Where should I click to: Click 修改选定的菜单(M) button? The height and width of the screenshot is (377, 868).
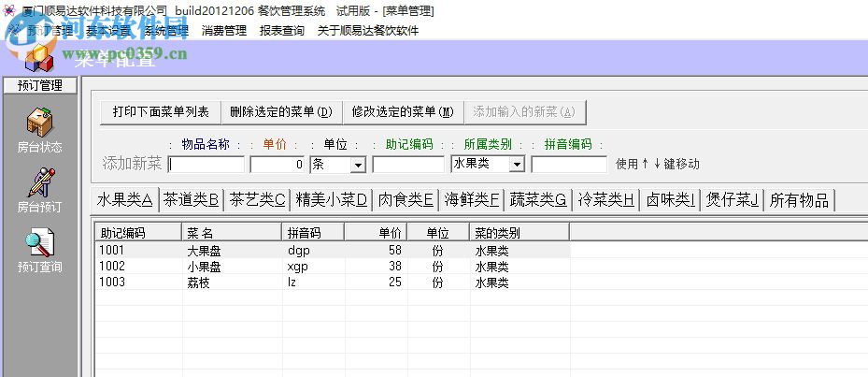403,112
